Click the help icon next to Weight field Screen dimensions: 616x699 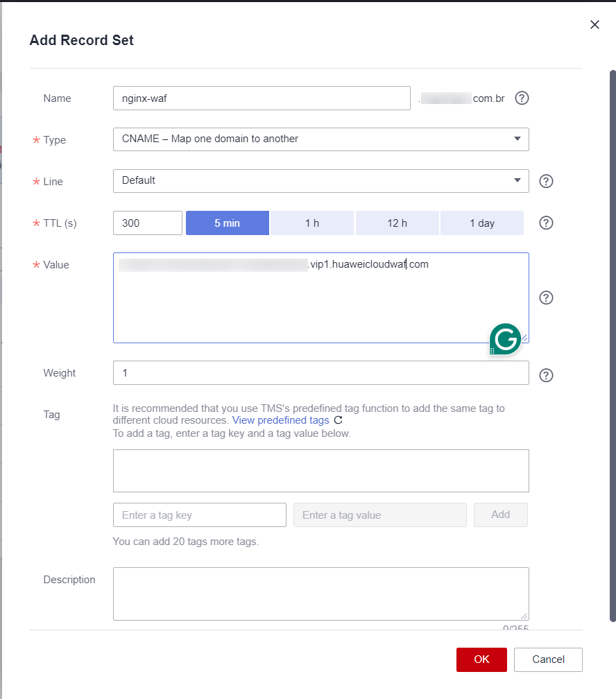click(546, 375)
